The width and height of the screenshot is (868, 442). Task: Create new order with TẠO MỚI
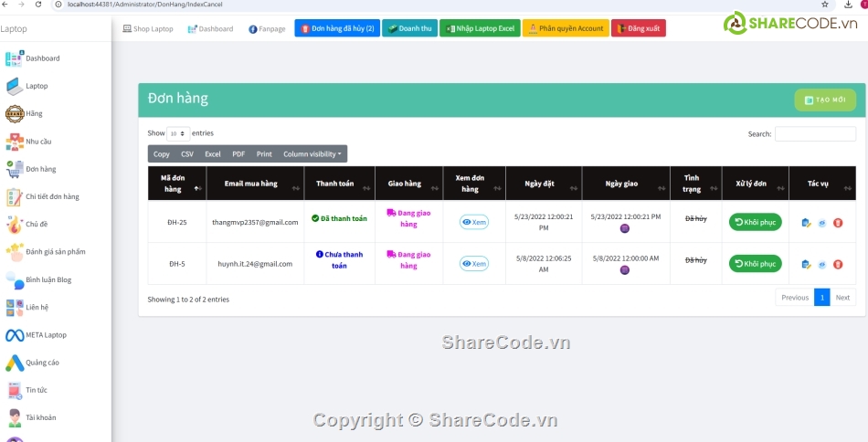pyautogui.click(x=825, y=100)
